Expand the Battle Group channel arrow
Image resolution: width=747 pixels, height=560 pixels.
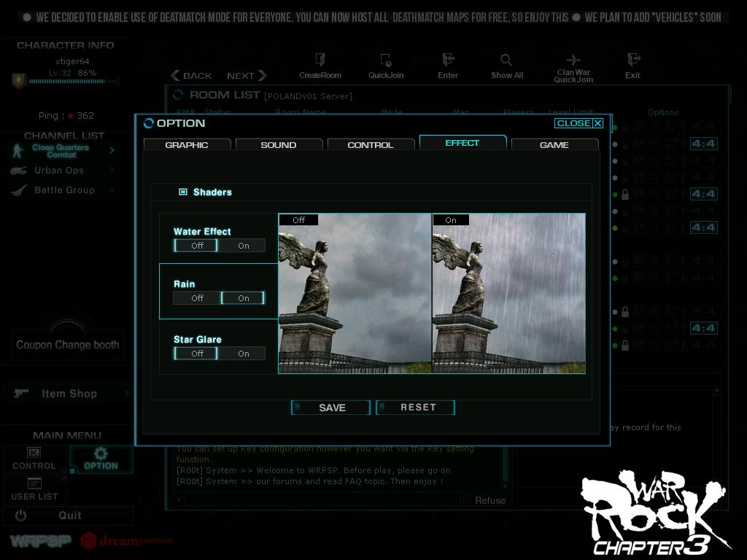pos(112,190)
